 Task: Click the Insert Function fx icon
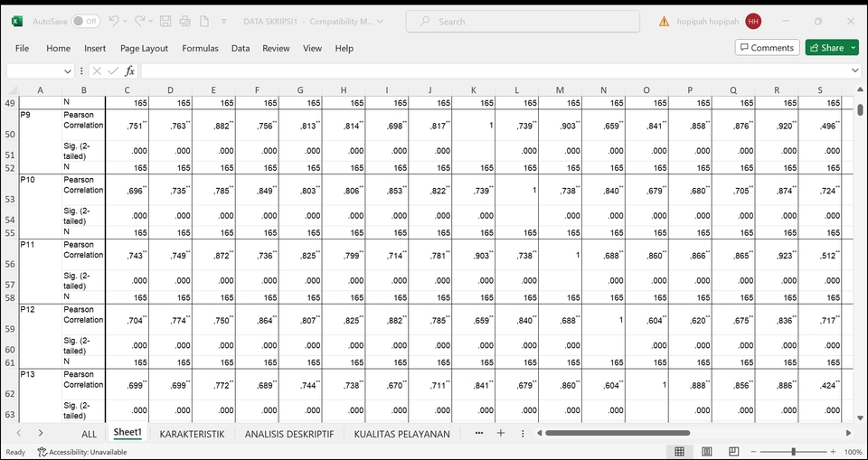[129, 70]
